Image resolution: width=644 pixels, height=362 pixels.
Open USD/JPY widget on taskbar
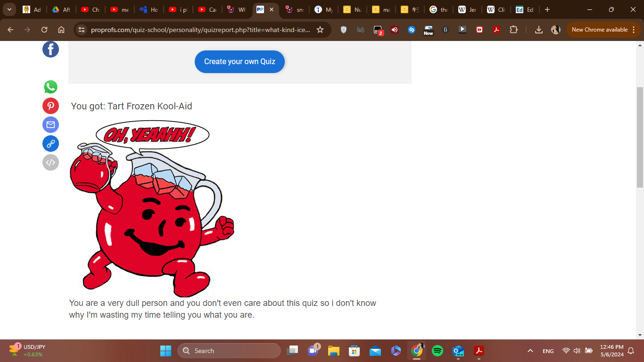(x=27, y=351)
